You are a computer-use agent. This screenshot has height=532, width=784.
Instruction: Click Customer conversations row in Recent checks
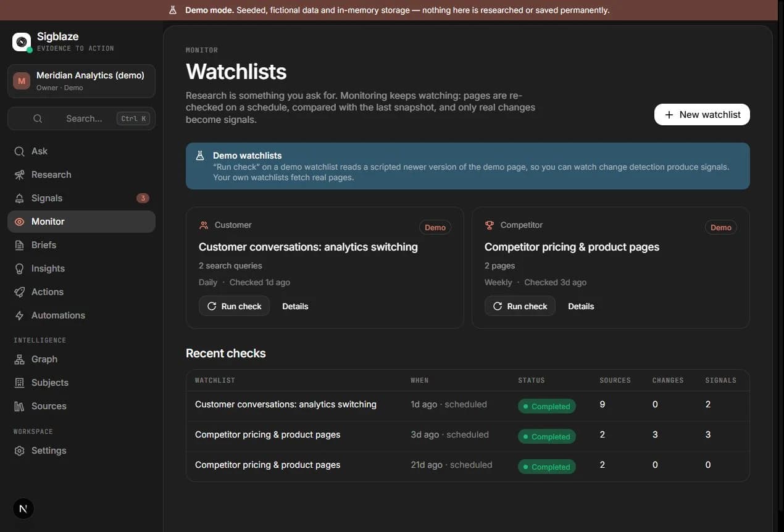tap(467, 405)
